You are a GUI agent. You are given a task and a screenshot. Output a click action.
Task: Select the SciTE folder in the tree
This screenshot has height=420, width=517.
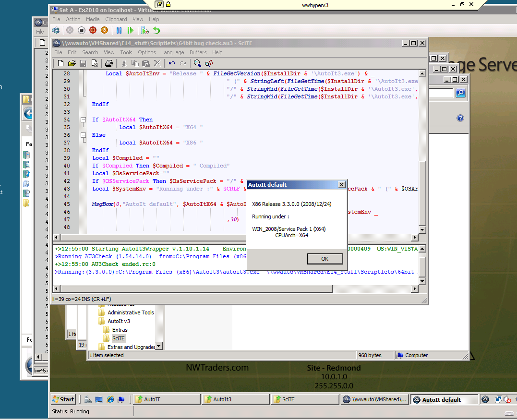(x=119, y=338)
